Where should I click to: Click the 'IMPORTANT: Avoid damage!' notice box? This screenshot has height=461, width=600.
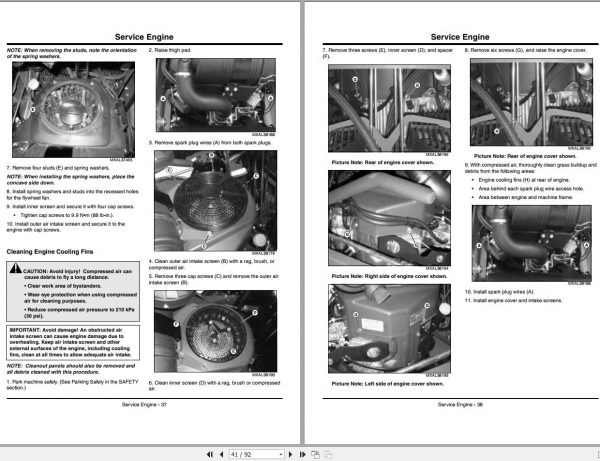click(x=73, y=342)
